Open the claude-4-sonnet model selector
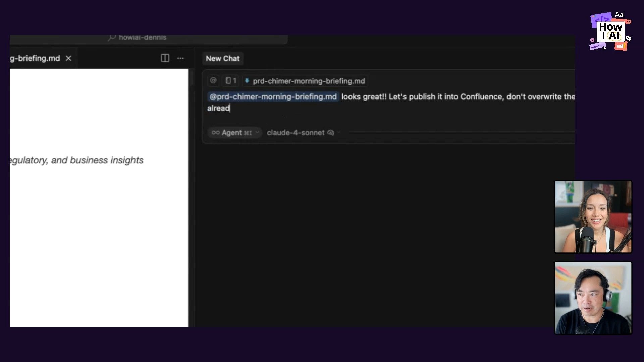Viewport: 644px width, 362px height. coord(296,133)
